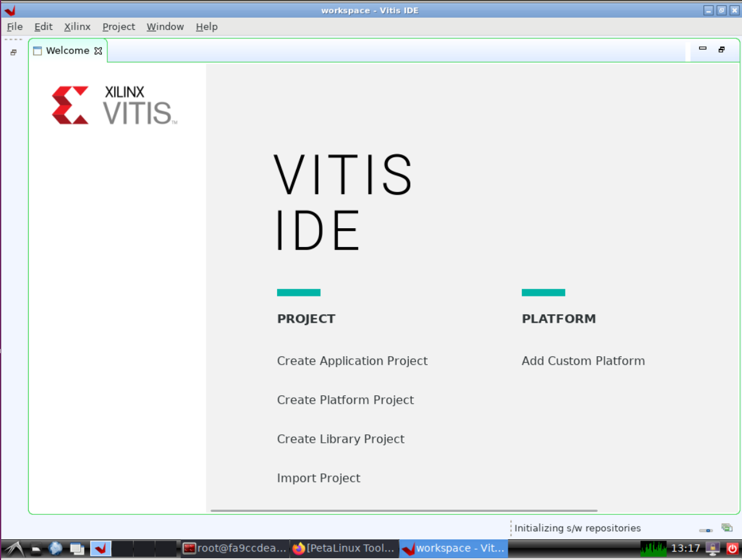Click Create Platform Project link
This screenshot has height=560, width=742.
[345, 400]
